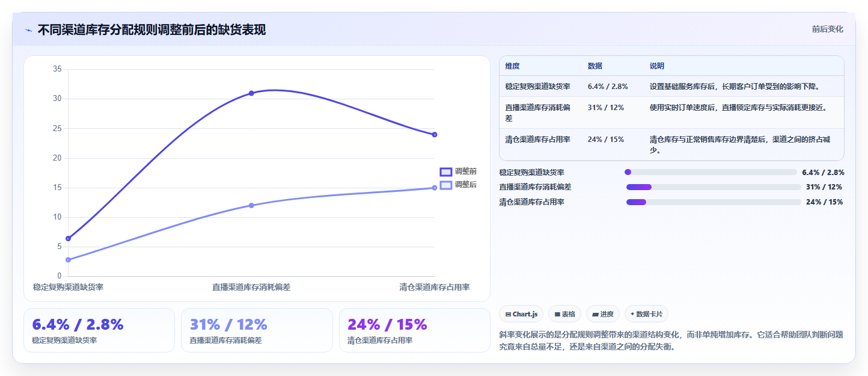Click the 直播渠道库存消耗偏差 progress bar
This screenshot has width=868, height=376.
point(714,187)
